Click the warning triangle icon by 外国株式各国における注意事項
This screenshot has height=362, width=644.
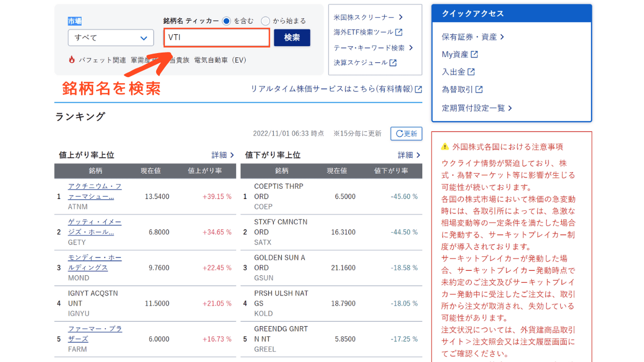point(444,146)
